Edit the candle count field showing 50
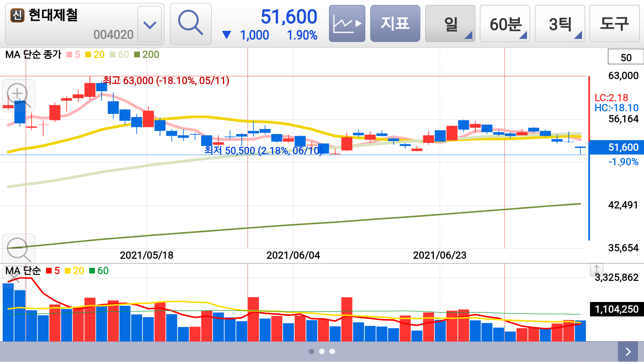Screen dimensions: 644x362 click(626, 57)
